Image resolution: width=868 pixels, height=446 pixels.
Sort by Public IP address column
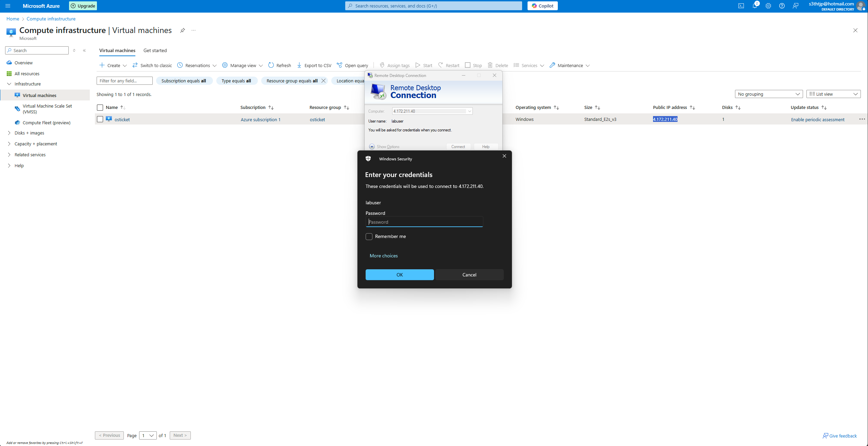(673, 108)
